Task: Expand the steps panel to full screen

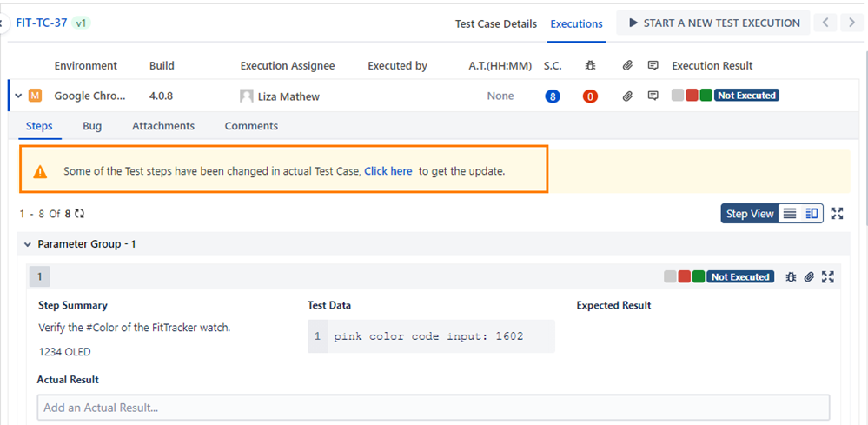Action: (x=837, y=214)
